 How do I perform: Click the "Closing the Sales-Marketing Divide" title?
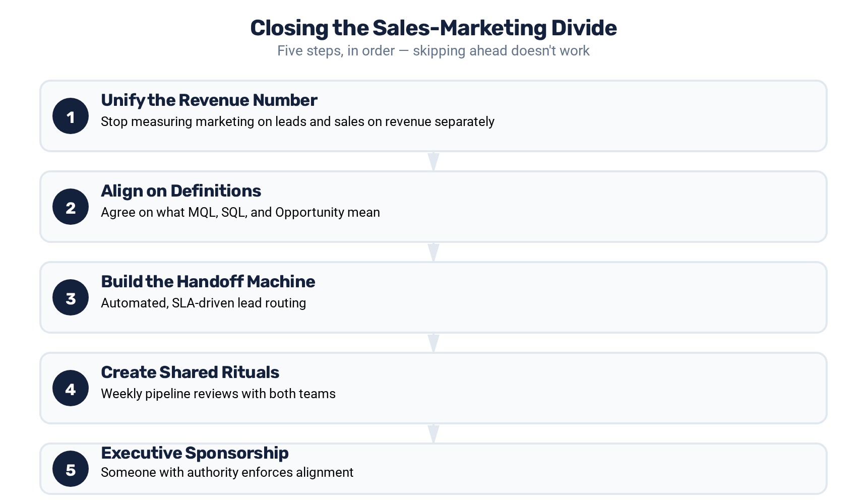433,28
